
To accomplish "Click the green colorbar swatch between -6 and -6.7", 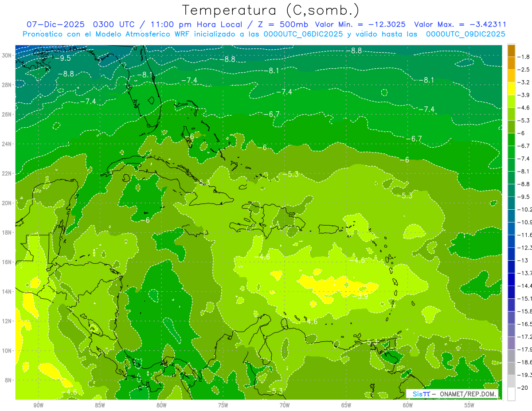I will tap(511, 140).
